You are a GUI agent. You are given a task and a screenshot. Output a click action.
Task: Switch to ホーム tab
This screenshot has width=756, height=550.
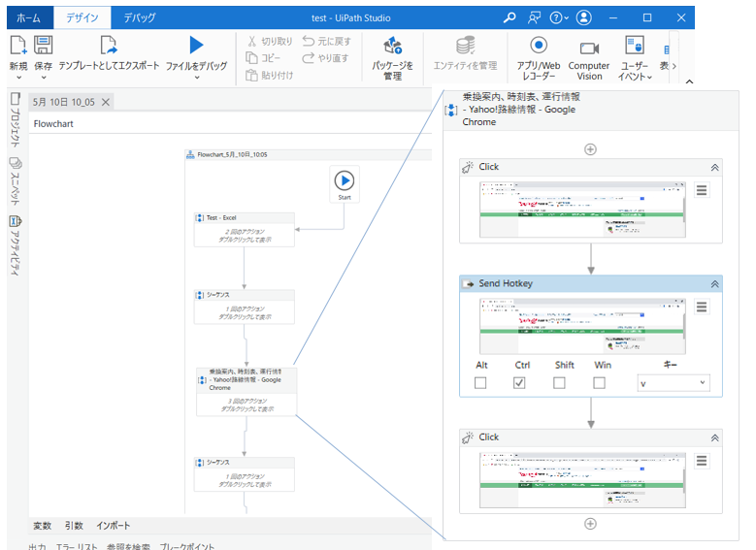click(29, 17)
